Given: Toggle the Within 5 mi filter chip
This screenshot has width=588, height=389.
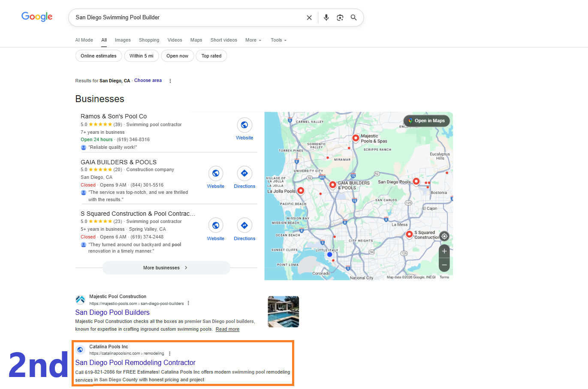Looking at the screenshot, I should (x=141, y=56).
